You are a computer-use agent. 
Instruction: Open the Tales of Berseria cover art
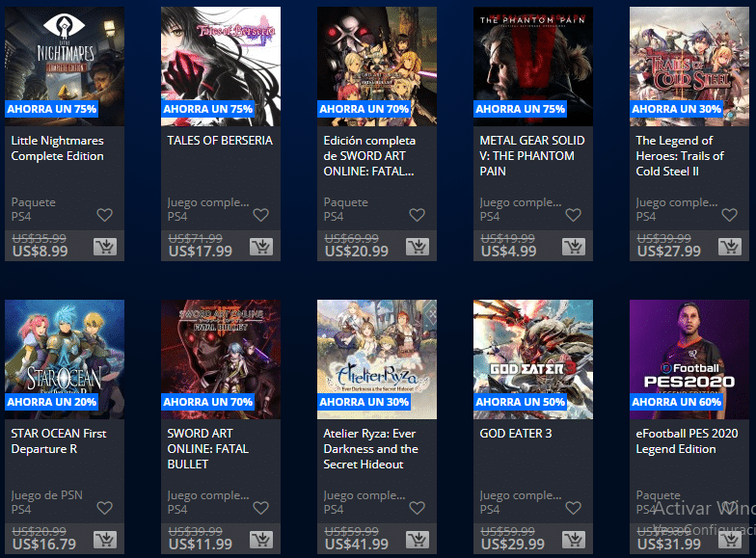221,66
